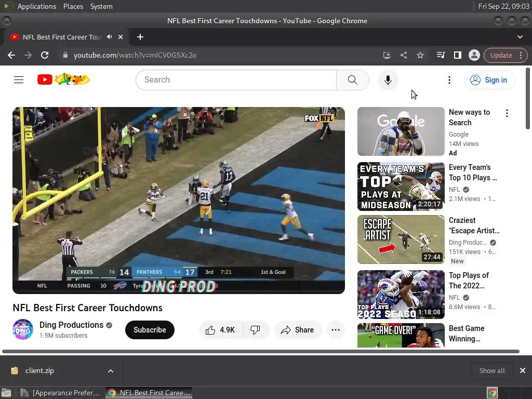
Task: Bookmark this page with star
Action: 420,55
